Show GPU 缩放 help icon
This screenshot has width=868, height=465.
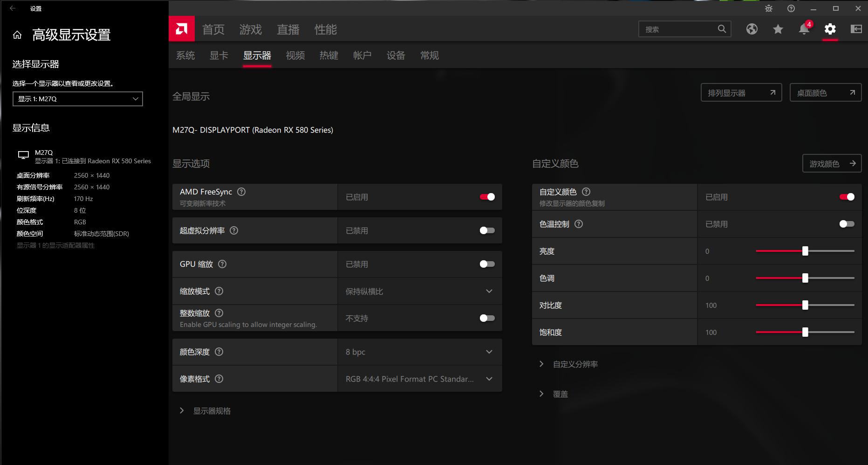tap(222, 264)
